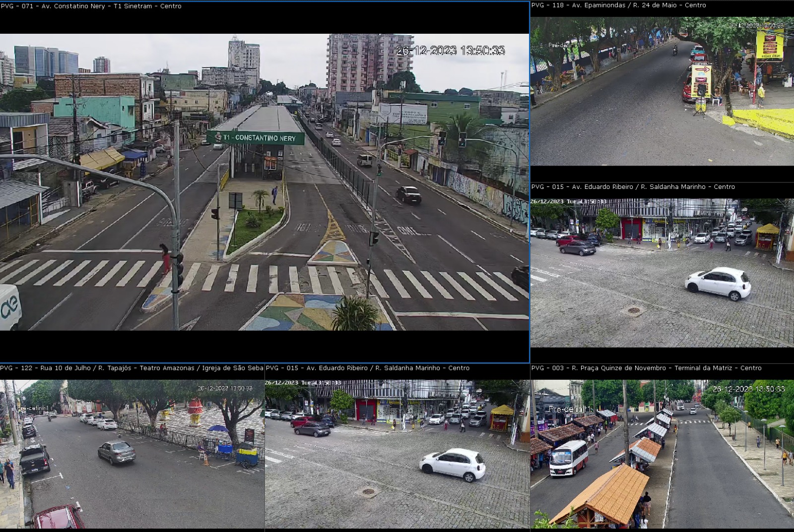Image resolution: width=794 pixels, height=532 pixels.
Task: Click the PVG-118 Av. Epaminondas title label
Action: click(618, 5)
